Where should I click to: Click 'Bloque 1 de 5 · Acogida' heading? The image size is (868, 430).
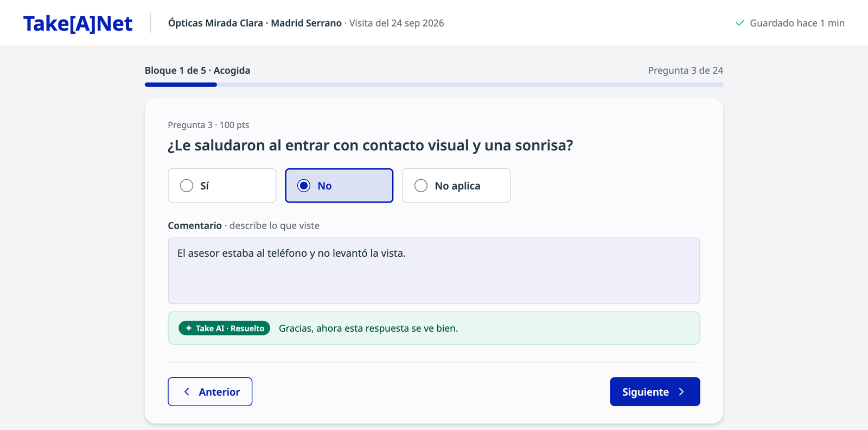tap(197, 71)
